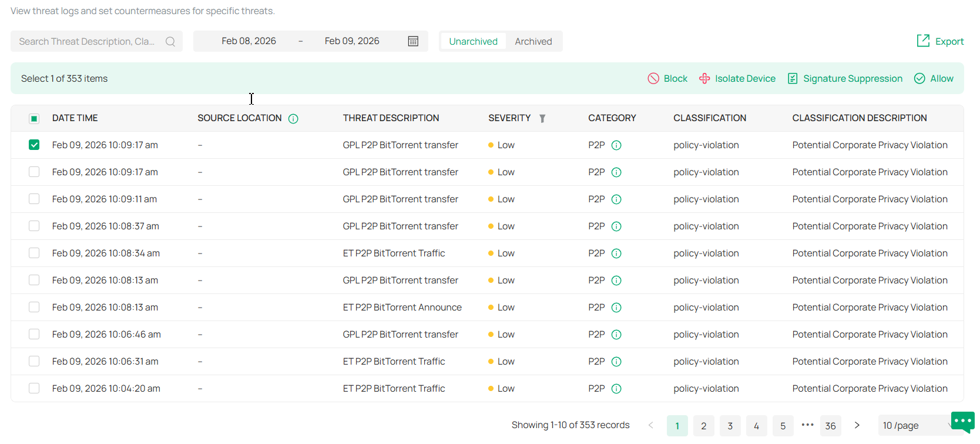Click the CATEGORY column header

[612, 118]
